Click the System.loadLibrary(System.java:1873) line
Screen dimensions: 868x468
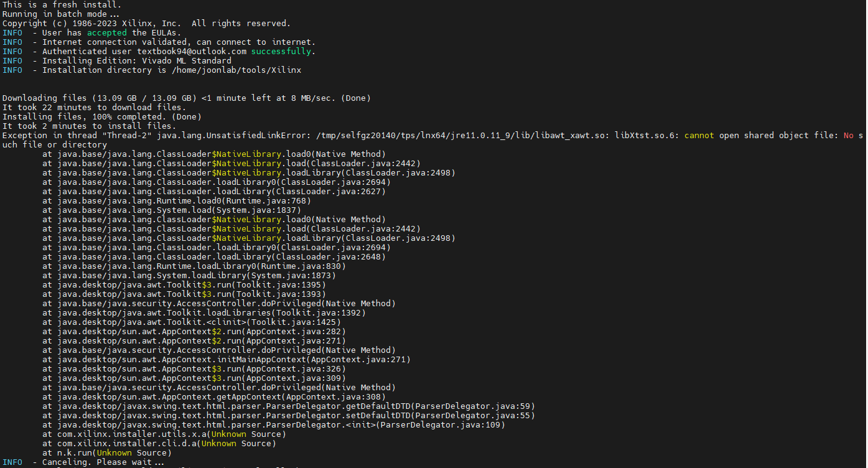pos(189,276)
